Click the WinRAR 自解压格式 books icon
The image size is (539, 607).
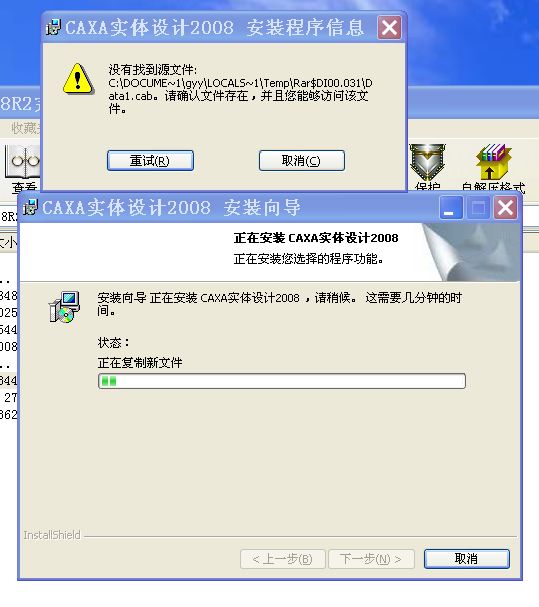(493, 161)
